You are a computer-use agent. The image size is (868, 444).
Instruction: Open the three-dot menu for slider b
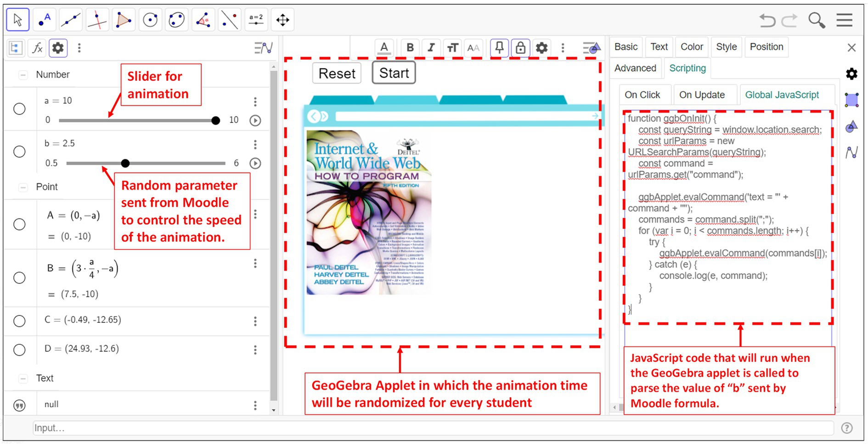[x=255, y=145]
